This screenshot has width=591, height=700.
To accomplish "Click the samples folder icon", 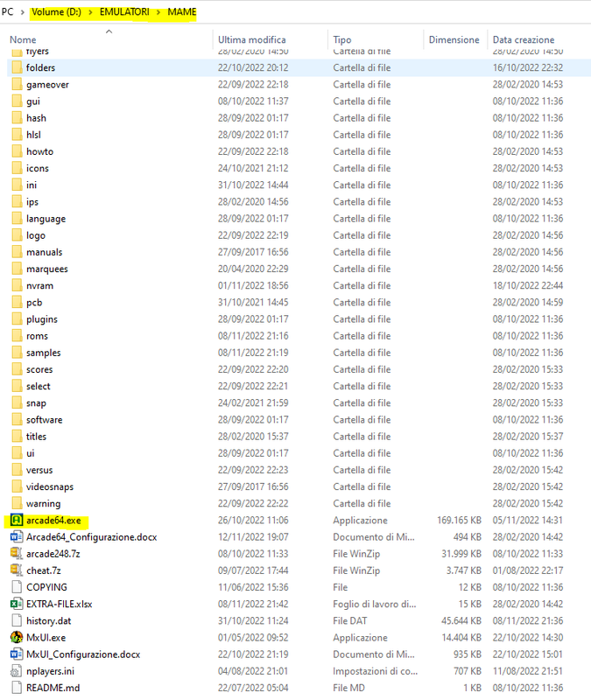I will click(17, 353).
